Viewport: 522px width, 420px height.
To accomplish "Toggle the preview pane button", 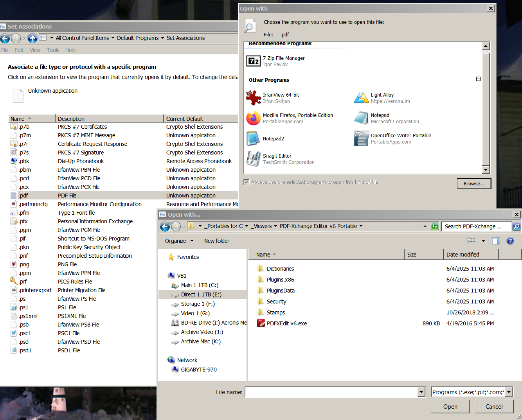I will tap(496, 241).
